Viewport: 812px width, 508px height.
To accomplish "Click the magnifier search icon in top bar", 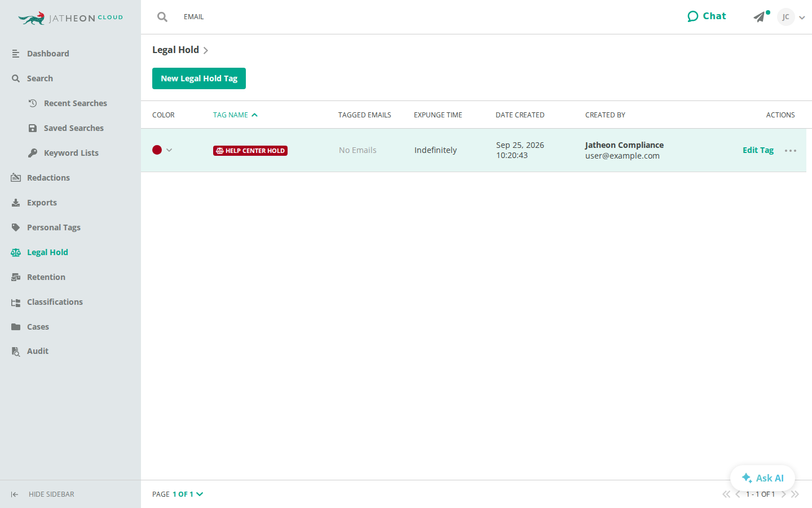I will pos(162,17).
